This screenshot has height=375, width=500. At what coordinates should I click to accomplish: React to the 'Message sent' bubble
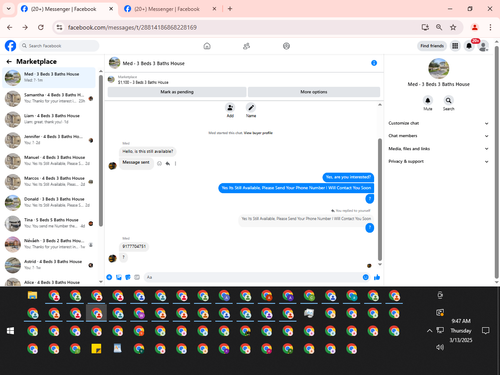pyautogui.click(x=159, y=163)
